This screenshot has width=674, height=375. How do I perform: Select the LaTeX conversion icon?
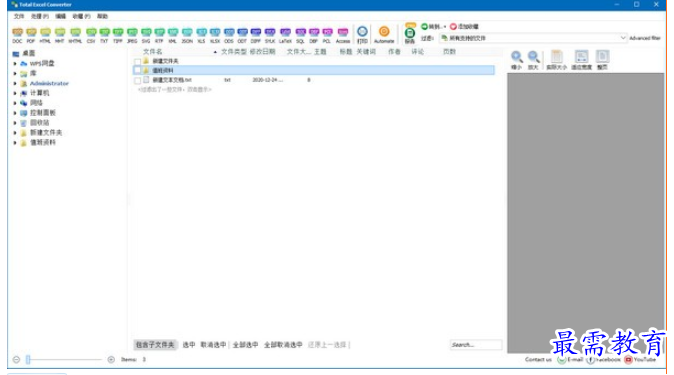point(285,35)
